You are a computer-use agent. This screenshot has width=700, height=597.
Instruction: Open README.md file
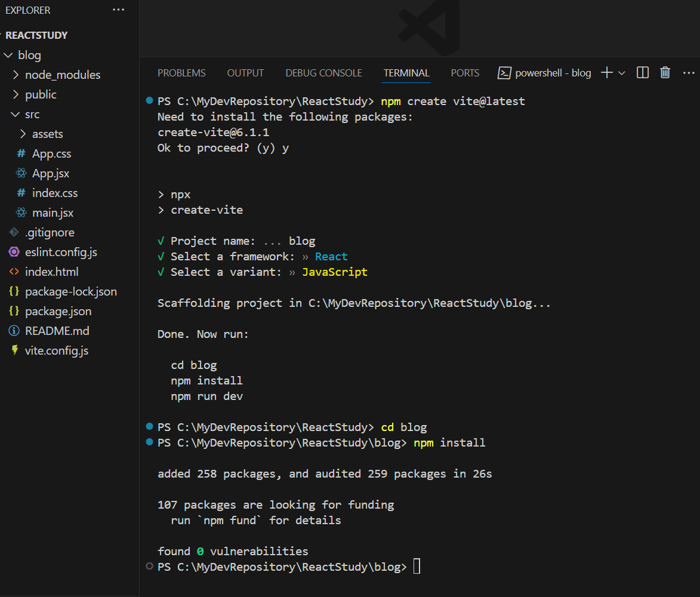(57, 331)
